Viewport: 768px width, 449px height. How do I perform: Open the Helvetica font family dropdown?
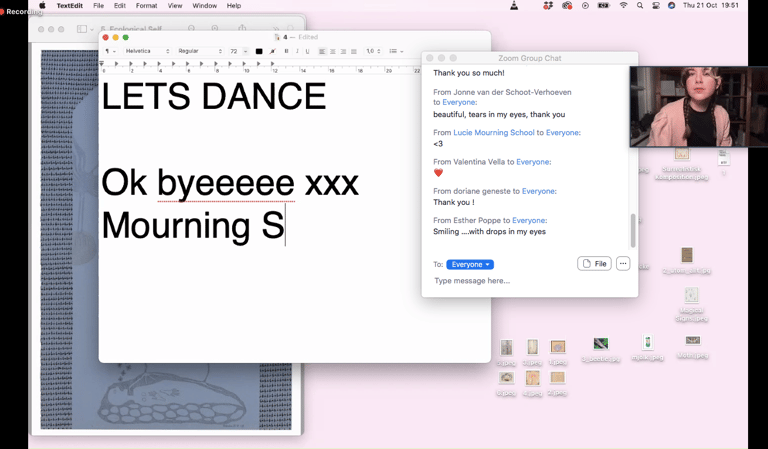click(146, 51)
